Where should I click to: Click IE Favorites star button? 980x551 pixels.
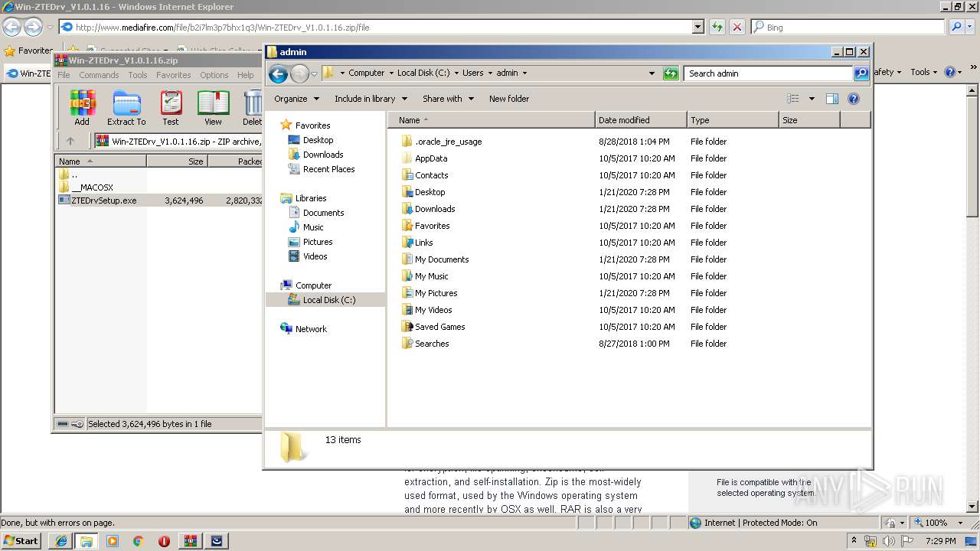(x=28, y=51)
